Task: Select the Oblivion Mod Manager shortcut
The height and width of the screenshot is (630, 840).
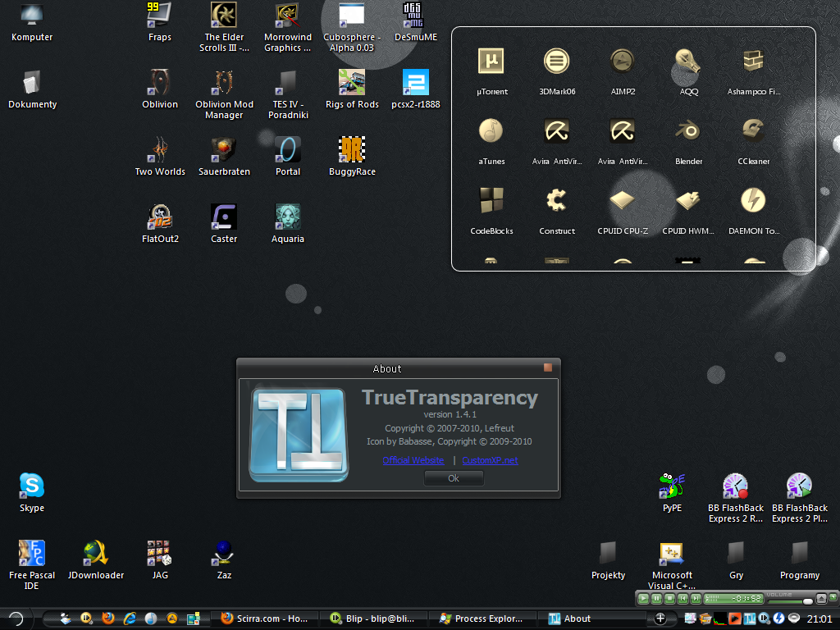Action: click(224, 95)
